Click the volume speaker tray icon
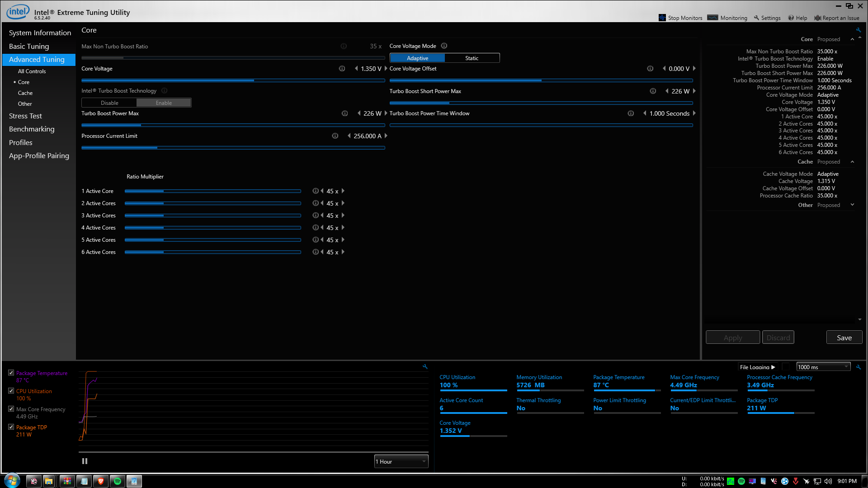Viewport: 868px width, 488px height. [828, 481]
